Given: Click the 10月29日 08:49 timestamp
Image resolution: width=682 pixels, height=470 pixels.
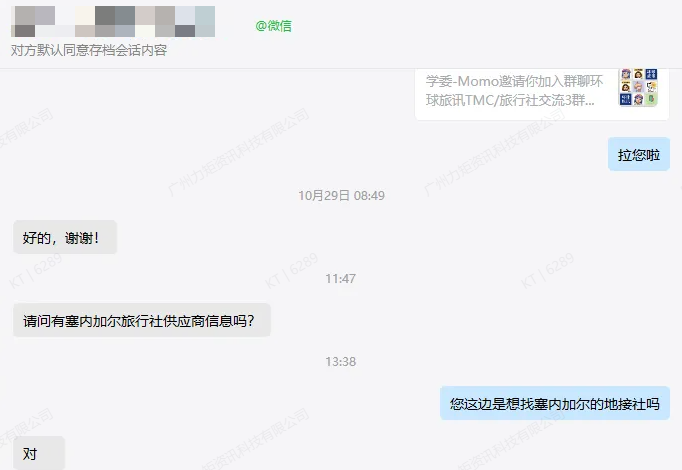Looking at the screenshot, I should click(x=341, y=196).
